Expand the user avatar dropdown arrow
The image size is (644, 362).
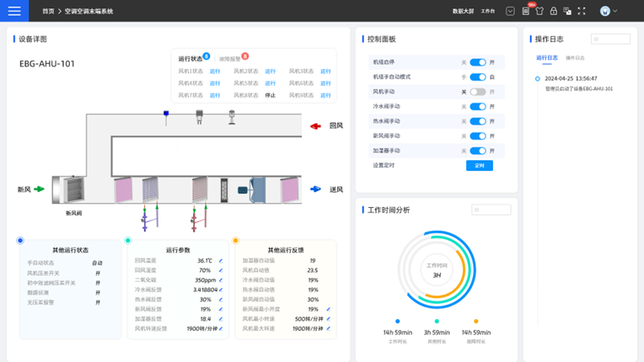pos(615,11)
